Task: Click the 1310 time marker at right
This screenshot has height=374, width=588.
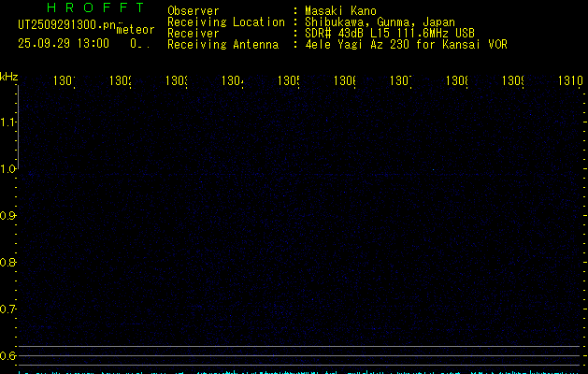Action: click(567, 81)
